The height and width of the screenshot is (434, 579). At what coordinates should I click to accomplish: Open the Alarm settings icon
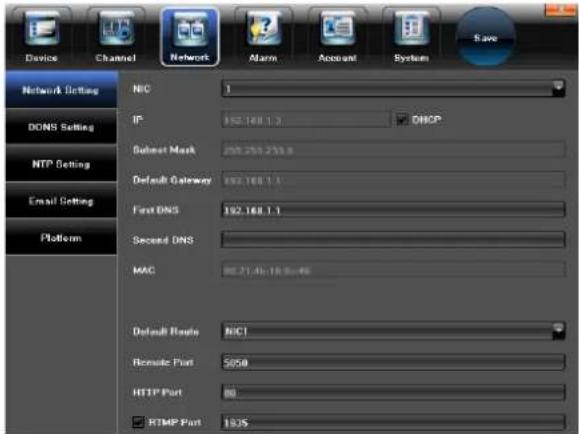(263, 36)
